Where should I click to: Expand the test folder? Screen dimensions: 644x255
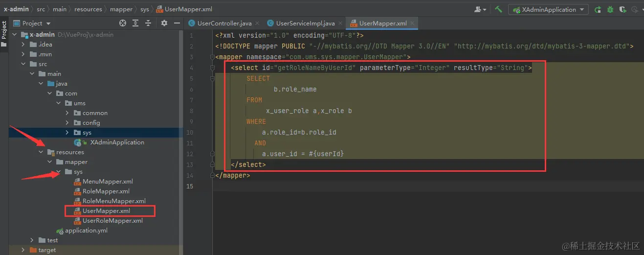click(x=32, y=240)
